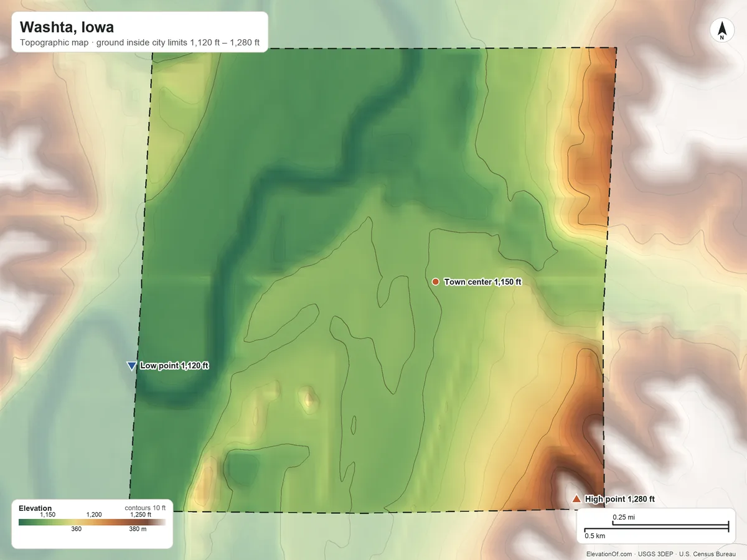Click the 'Low point 1,120 ft' label

174,366
